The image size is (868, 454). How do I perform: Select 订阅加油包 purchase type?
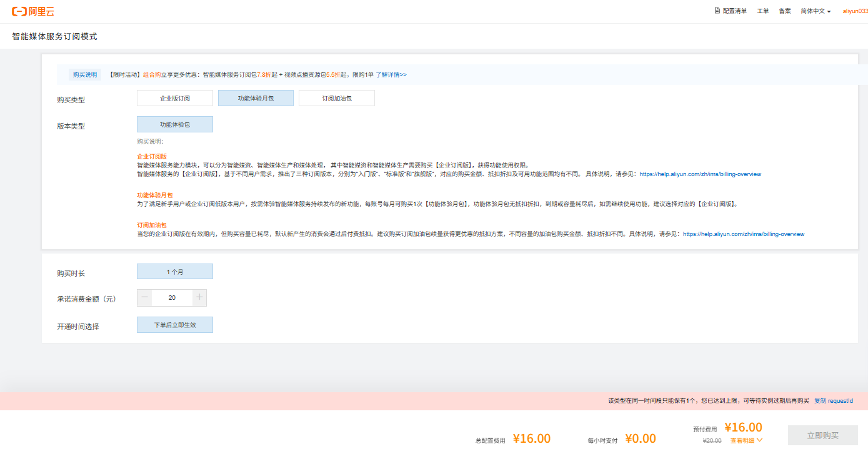click(x=337, y=98)
